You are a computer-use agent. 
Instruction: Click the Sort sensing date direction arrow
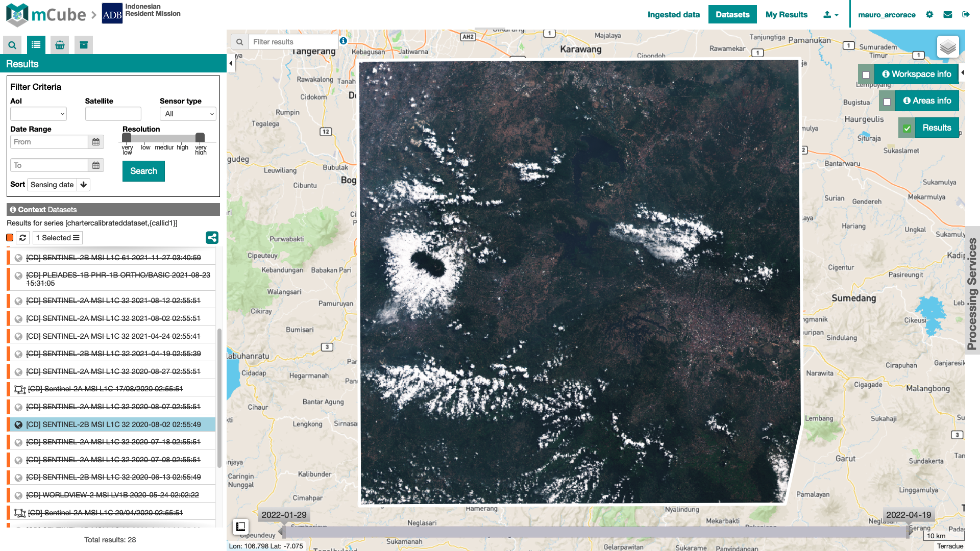click(x=83, y=184)
